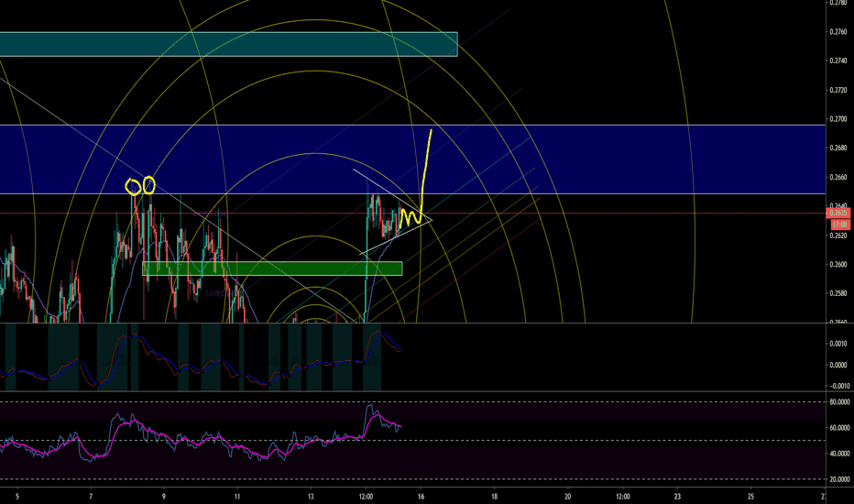Click date label 9 on time axis
Viewport: 854px width, 504px height.
pos(164,497)
